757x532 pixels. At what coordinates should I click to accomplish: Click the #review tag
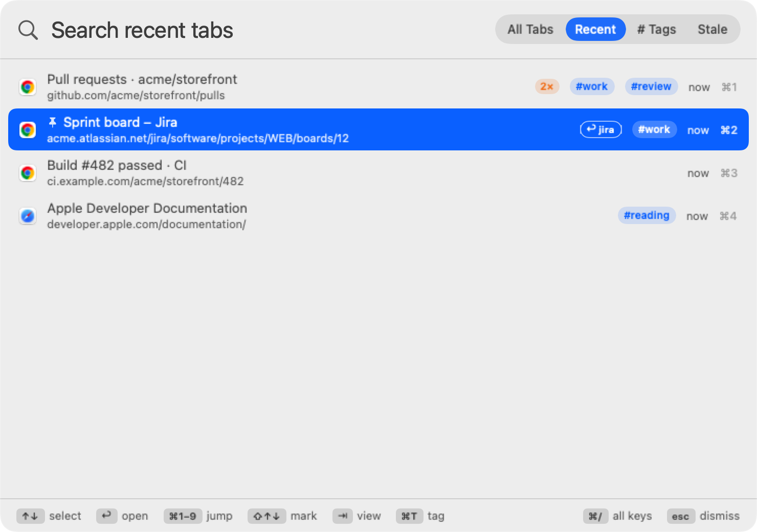tap(651, 86)
